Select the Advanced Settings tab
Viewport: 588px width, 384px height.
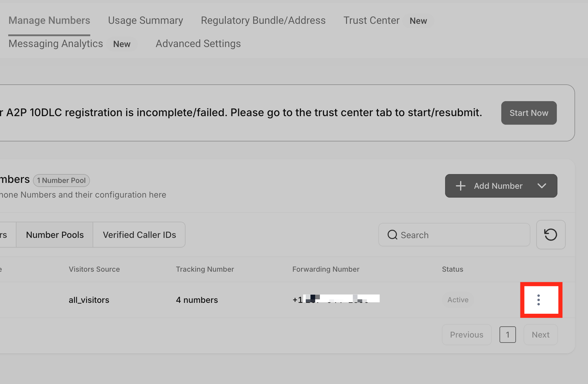(198, 44)
